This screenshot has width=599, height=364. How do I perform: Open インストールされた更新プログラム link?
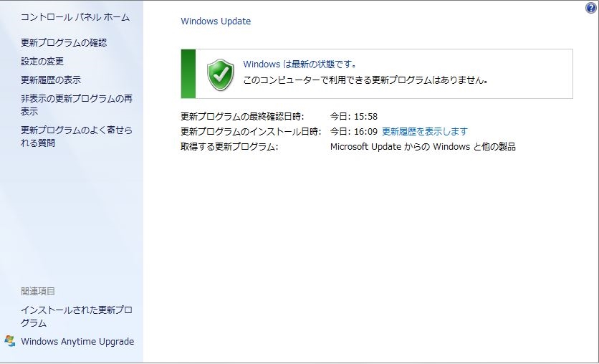(x=77, y=316)
